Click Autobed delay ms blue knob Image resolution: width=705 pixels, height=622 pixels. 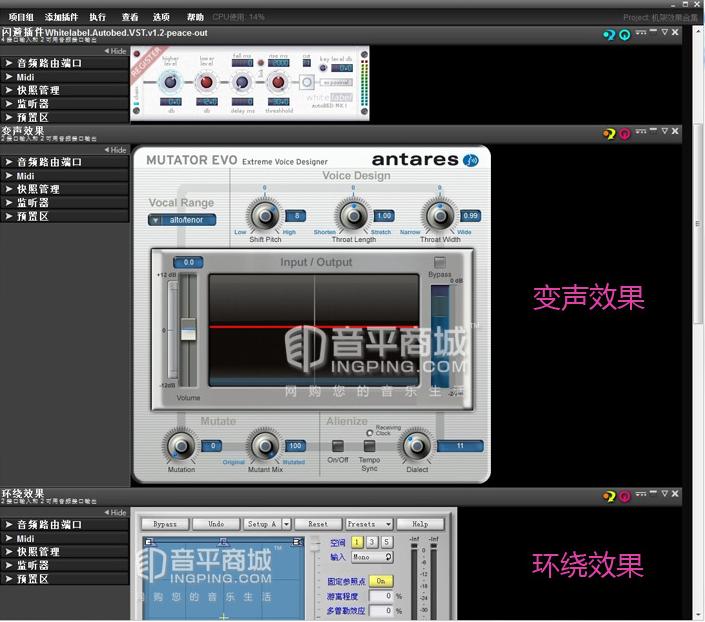pyautogui.click(x=242, y=82)
